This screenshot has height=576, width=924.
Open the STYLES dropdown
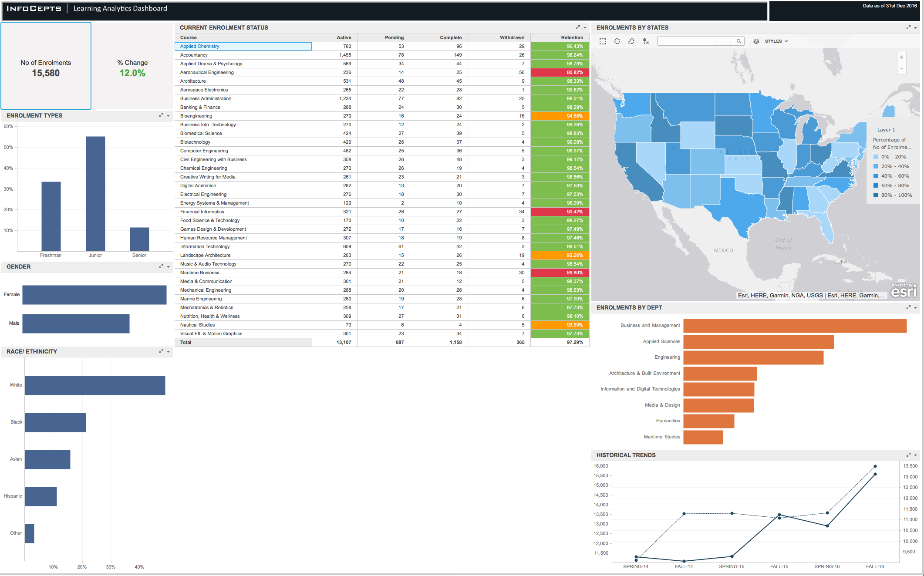pos(776,41)
